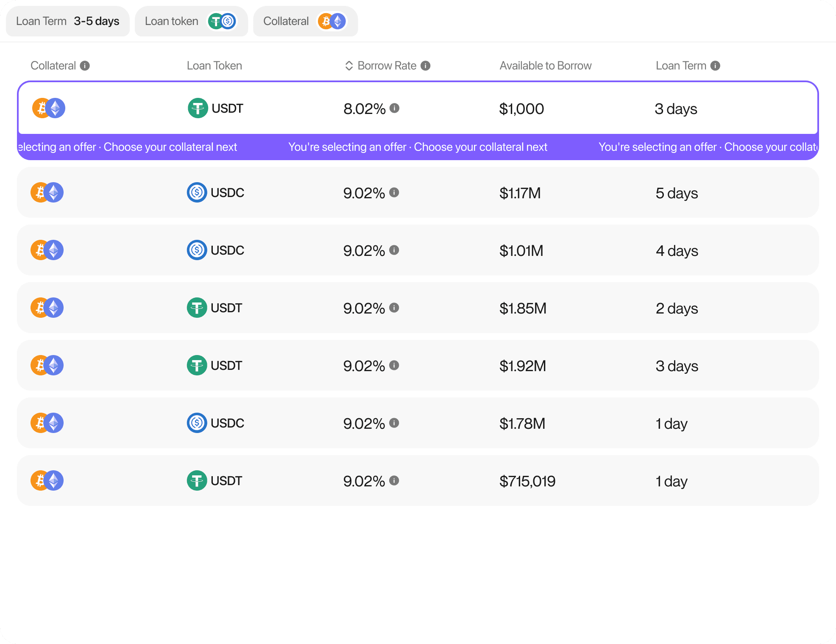Click BTC/ETH collateral icons in $1.85M row

tap(47, 308)
